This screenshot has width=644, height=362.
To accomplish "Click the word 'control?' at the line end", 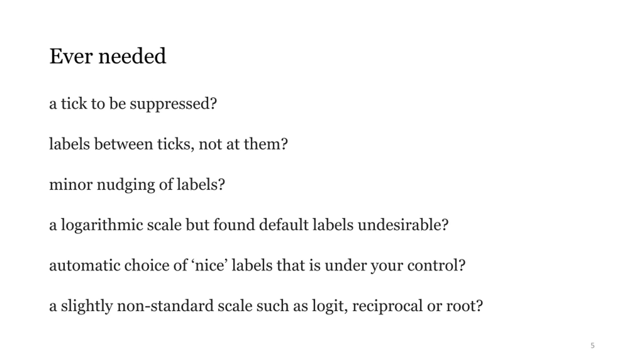I will [x=436, y=265].
